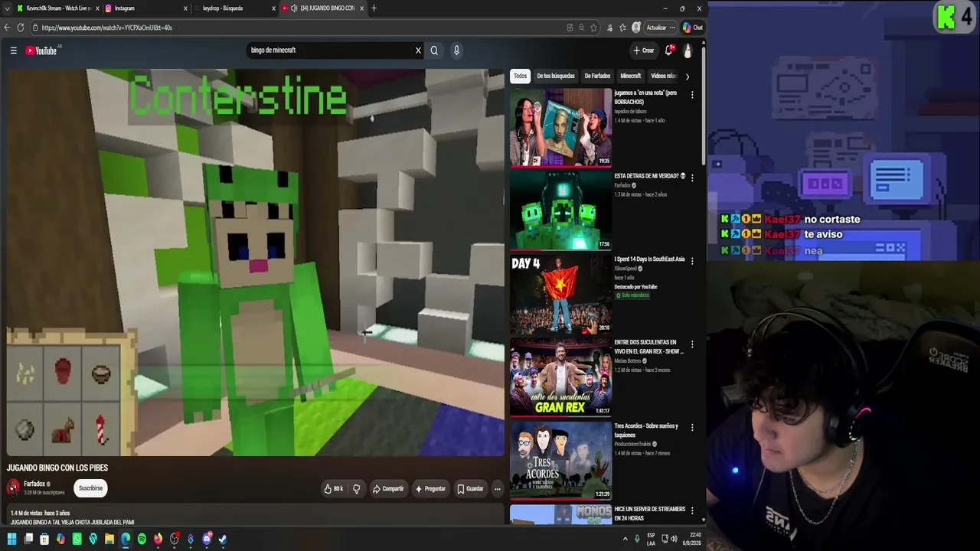Viewport: 980px width, 551px height.
Task: Open 'ENTRE DOS SUCULENTAS' Gran Rex thumbnail
Action: click(561, 377)
